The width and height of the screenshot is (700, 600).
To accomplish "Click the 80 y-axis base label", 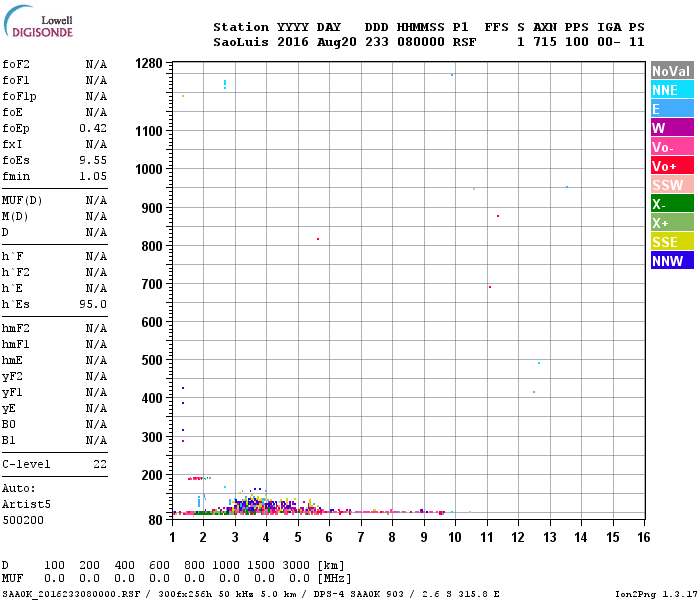I will click(x=155, y=520).
